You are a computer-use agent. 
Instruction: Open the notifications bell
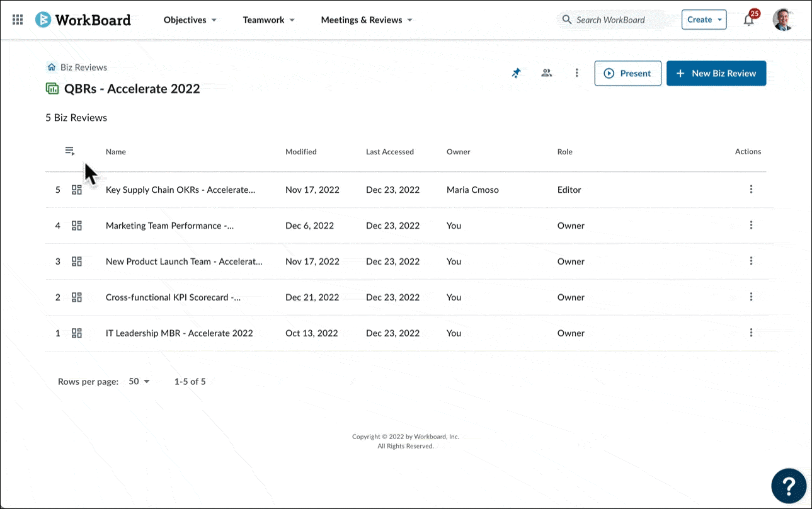pyautogui.click(x=749, y=19)
